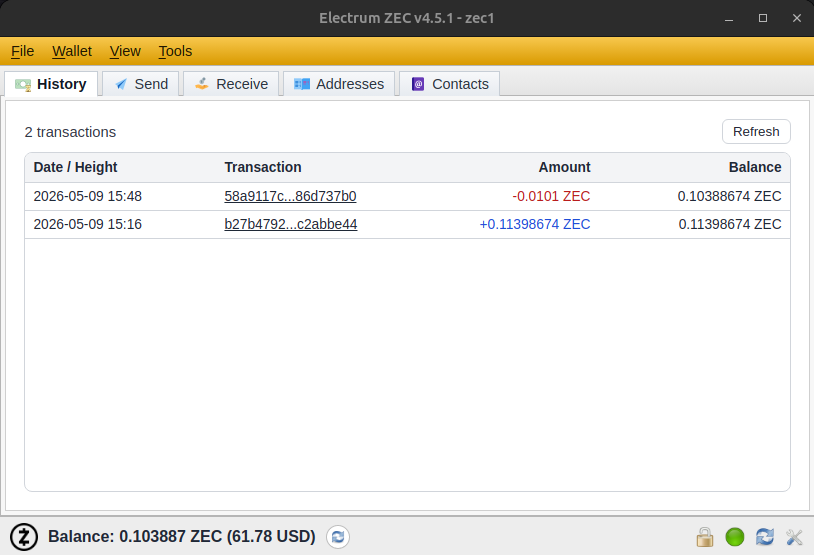Close the Electrum ZEC window
The image size is (814, 555).
pos(797,18)
